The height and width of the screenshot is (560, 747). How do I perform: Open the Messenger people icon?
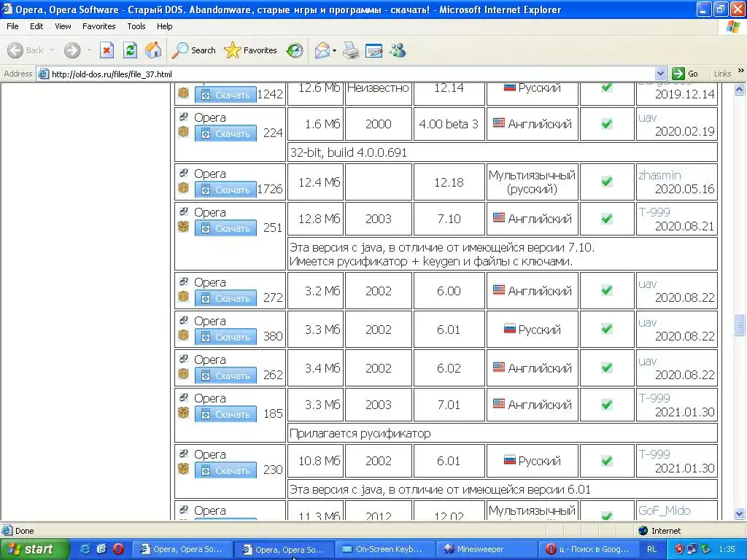click(398, 50)
